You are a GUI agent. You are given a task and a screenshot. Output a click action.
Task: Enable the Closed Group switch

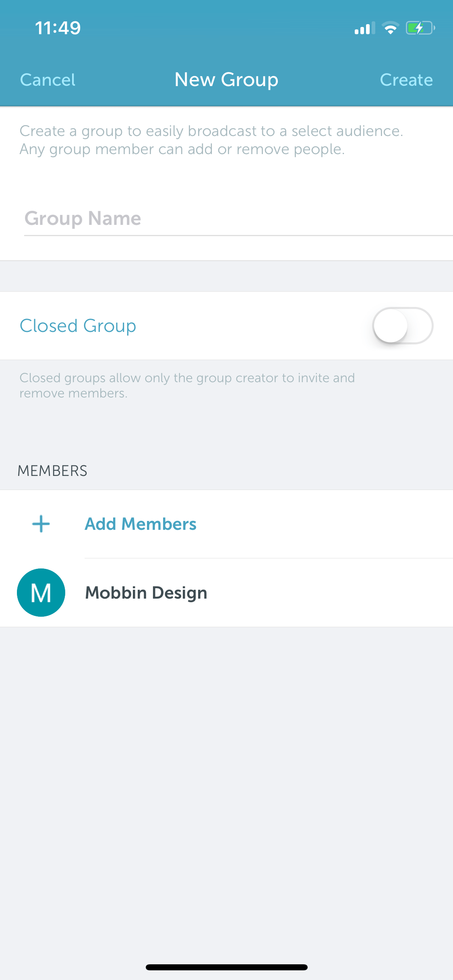(x=403, y=326)
